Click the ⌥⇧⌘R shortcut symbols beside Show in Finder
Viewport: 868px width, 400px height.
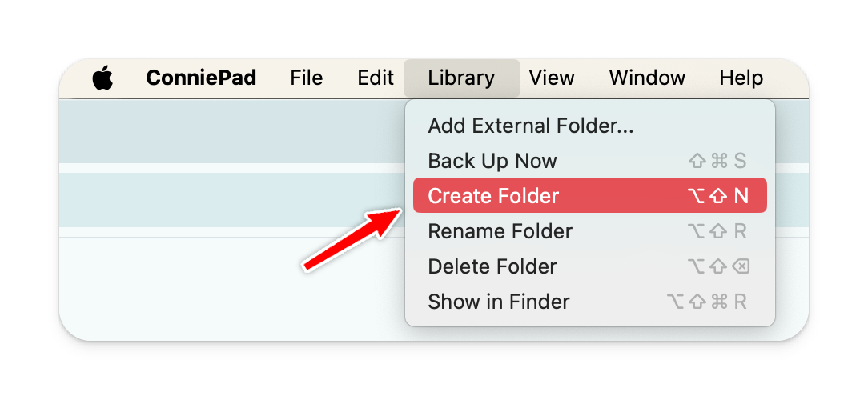[x=707, y=302]
